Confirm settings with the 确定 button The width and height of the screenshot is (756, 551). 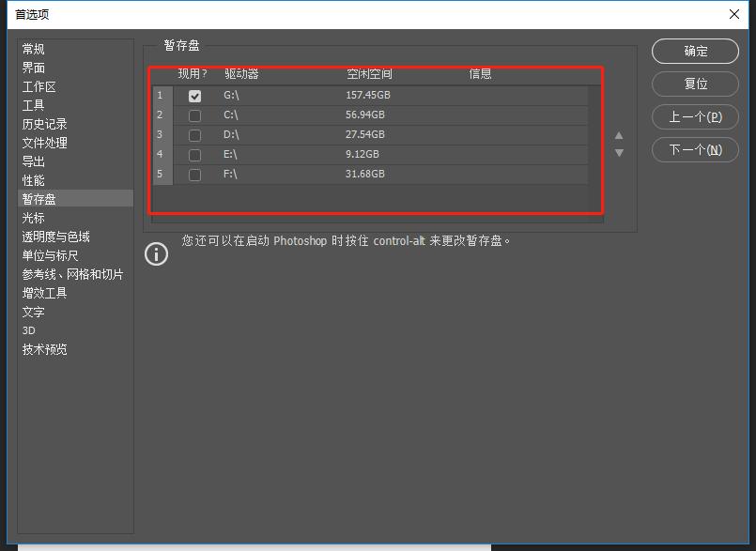point(695,52)
